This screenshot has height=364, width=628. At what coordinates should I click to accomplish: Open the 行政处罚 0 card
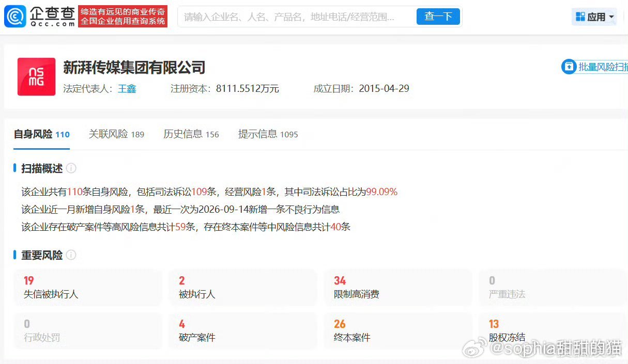88,331
